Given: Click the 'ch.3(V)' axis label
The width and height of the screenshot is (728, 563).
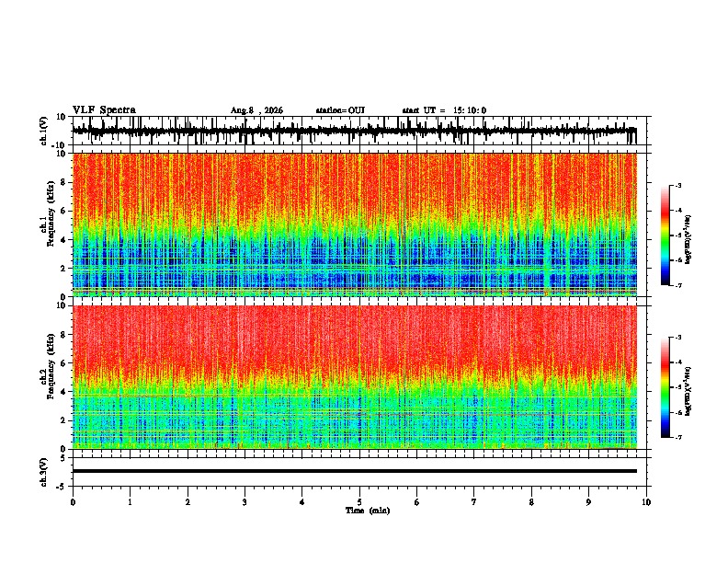Looking at the screenshot, I should [44, 472].
